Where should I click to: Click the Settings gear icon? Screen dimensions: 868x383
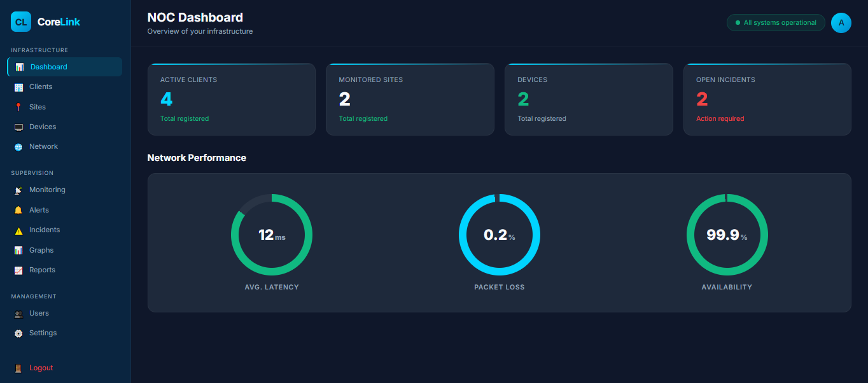(x=18, y=333)
